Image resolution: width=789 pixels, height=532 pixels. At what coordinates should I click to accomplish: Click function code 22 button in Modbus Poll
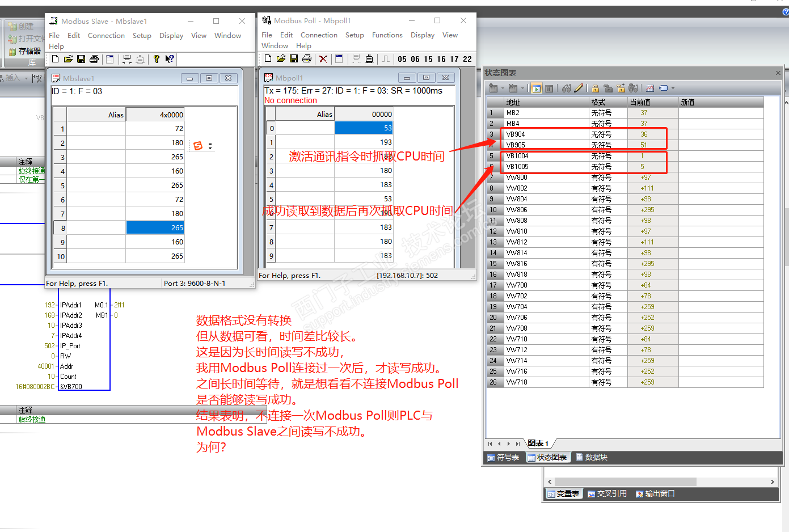467,59
